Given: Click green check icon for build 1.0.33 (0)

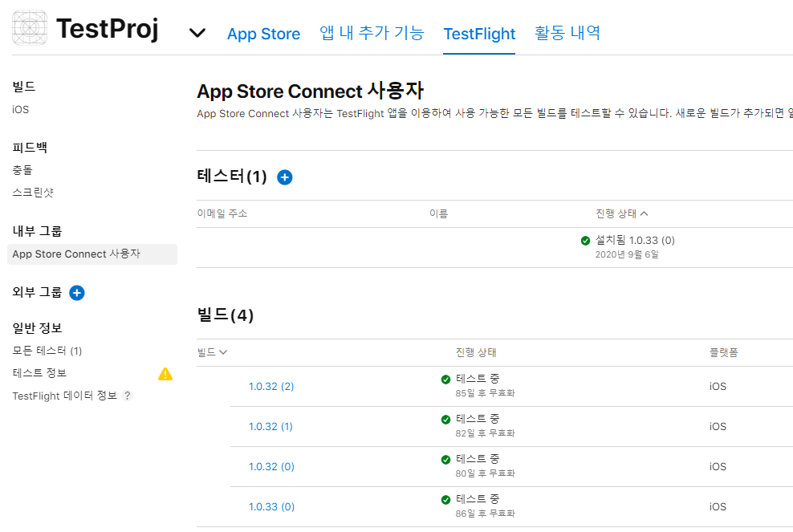Looking at the screenshot, I should pyautogui.click(x=445, y=500).
